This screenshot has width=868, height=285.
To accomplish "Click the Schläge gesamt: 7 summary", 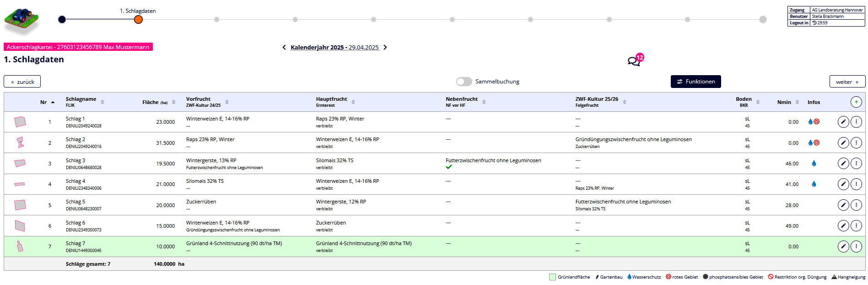I will pyautogui.click(x=88, y=264).
